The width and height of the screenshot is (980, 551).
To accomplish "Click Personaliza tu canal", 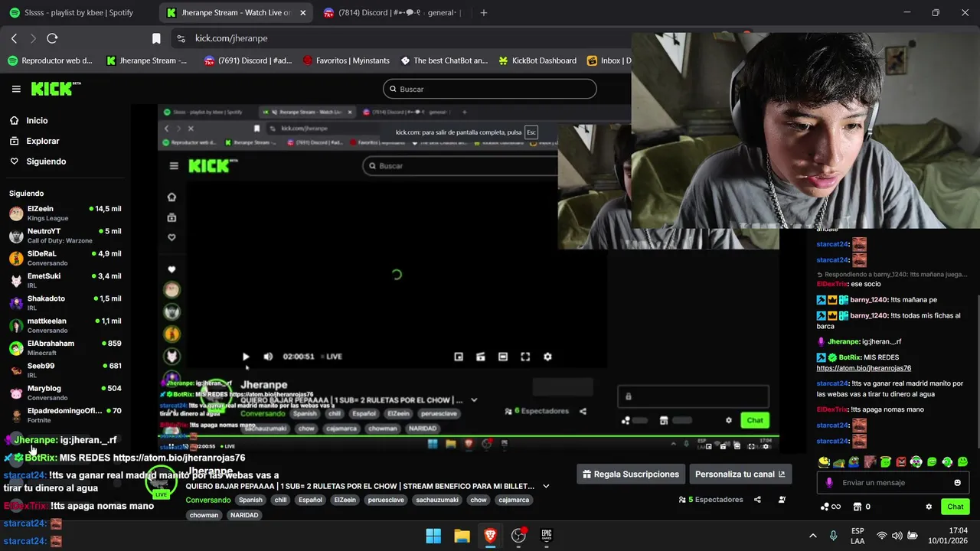I will coord(740,474).
